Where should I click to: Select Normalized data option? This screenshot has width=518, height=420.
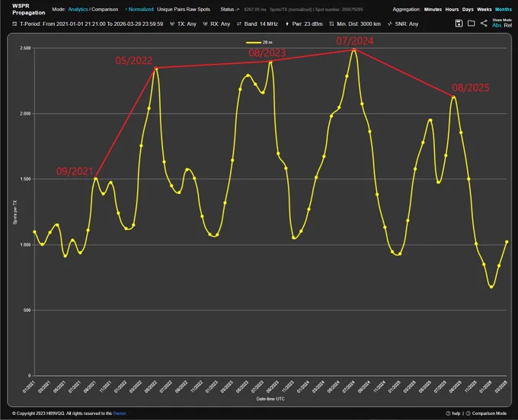[x=141, y=9]
